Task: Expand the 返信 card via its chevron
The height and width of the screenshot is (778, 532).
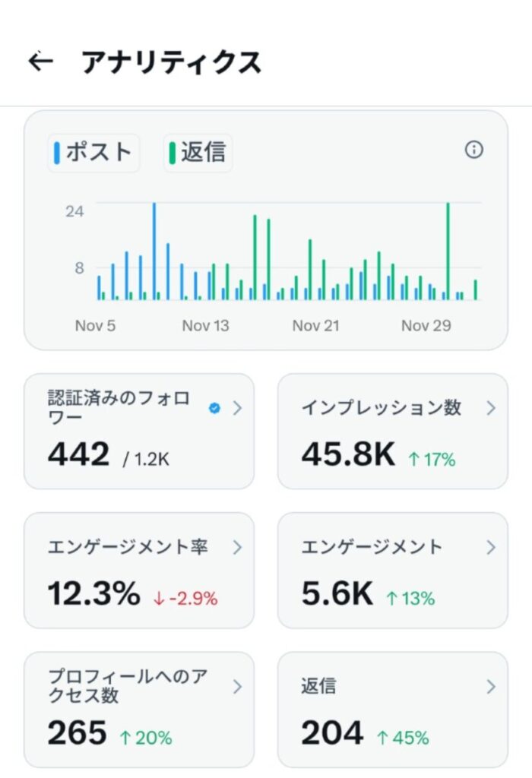Action: tap(491, 686)
